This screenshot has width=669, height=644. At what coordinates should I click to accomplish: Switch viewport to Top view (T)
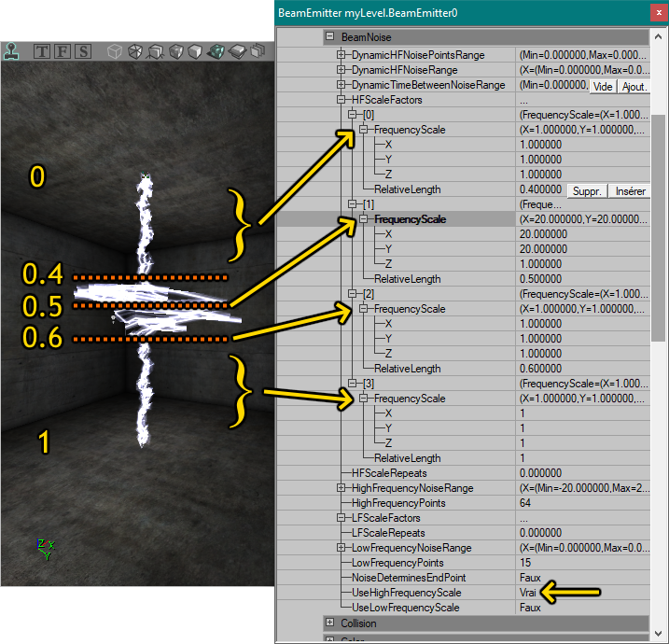(42, 51)
